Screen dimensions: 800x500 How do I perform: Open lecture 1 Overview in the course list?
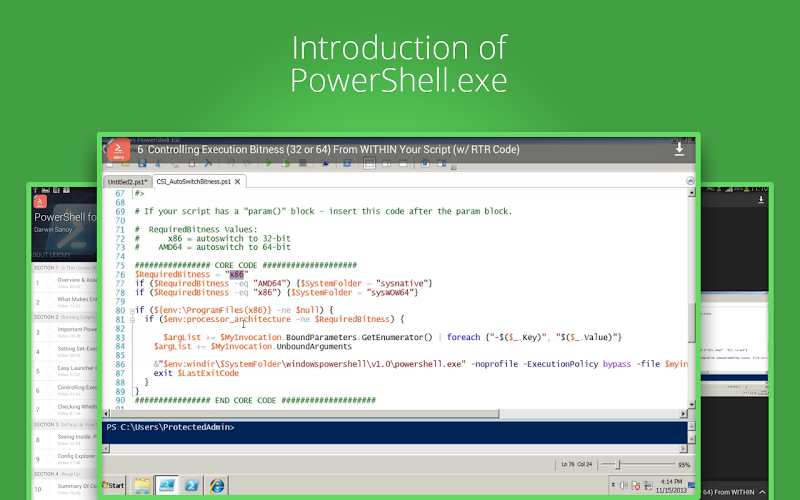(x=64, y=282)
